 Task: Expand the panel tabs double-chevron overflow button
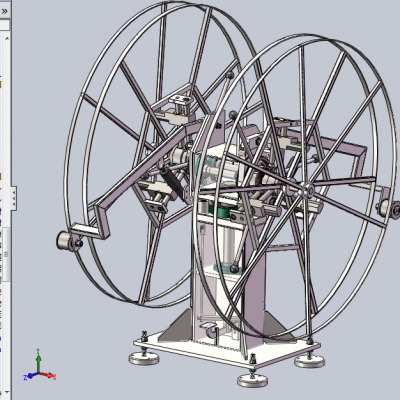(4, 11)
